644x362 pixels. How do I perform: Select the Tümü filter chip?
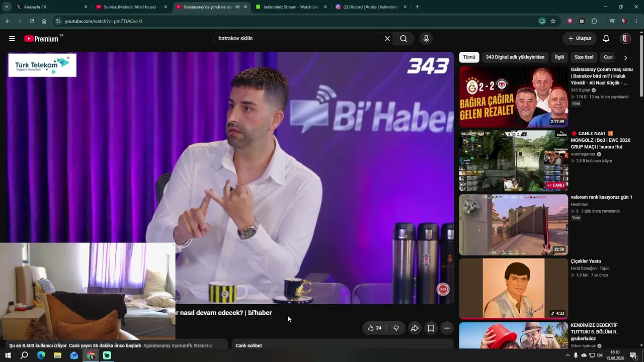[x=469, y=57]
